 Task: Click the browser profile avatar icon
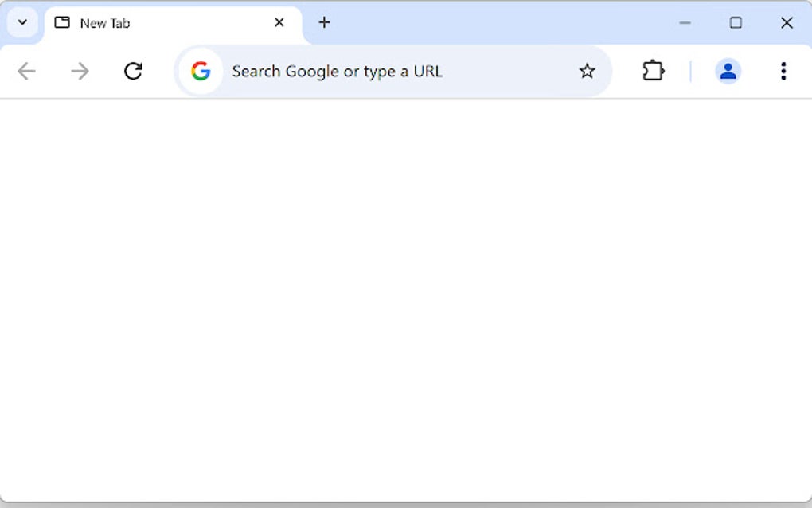[x=728, y=71]
